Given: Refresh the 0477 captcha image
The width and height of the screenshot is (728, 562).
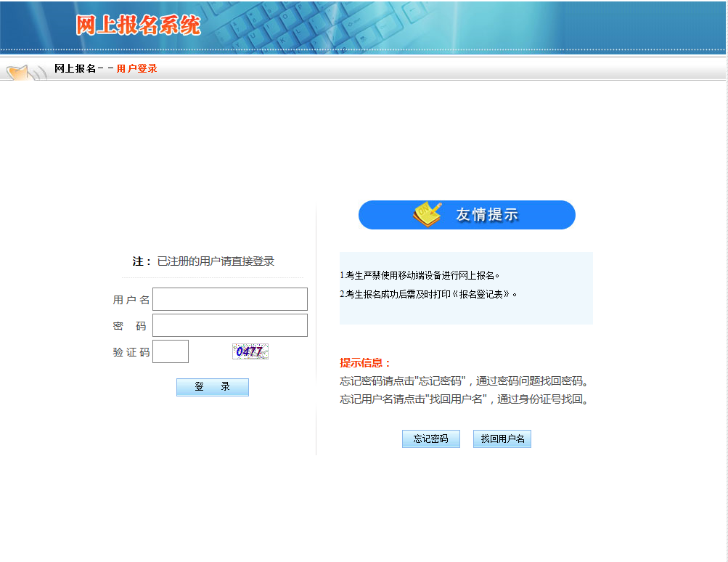Looking at the screenshot, I should tap(250, 351).
